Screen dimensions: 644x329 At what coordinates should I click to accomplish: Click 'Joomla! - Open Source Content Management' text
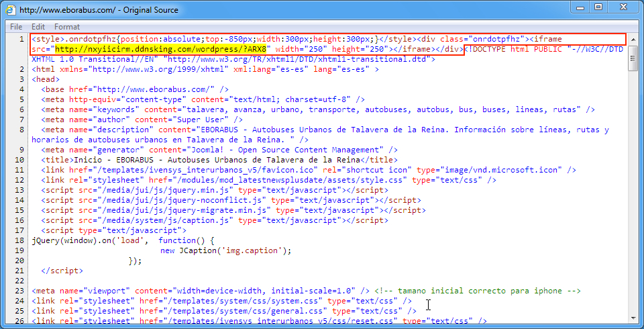(x=286, y=150)
